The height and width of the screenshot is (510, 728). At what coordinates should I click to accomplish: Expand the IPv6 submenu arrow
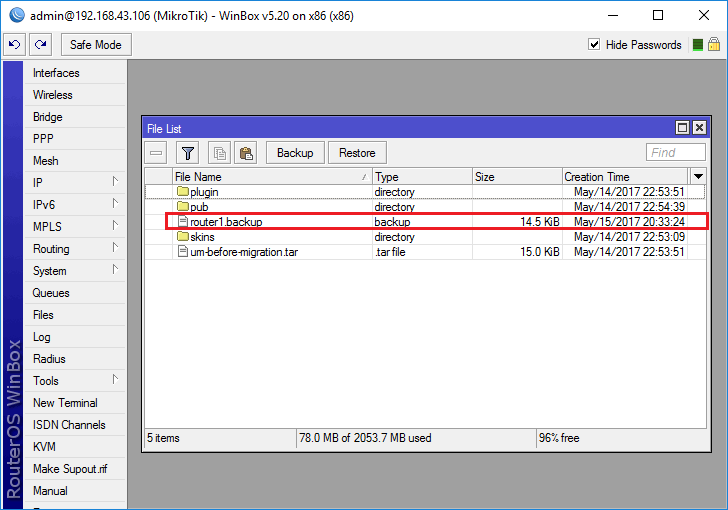pyautogui.click(x=115, y=203)
